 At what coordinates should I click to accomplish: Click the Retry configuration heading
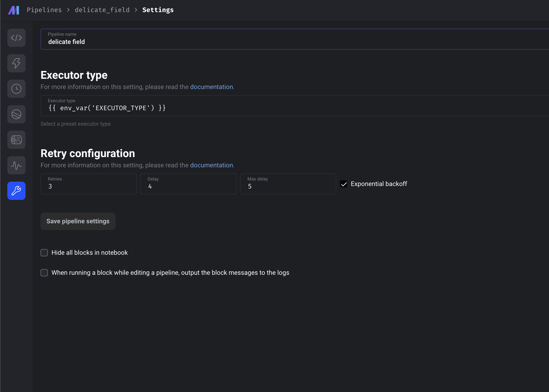[88, 153]
